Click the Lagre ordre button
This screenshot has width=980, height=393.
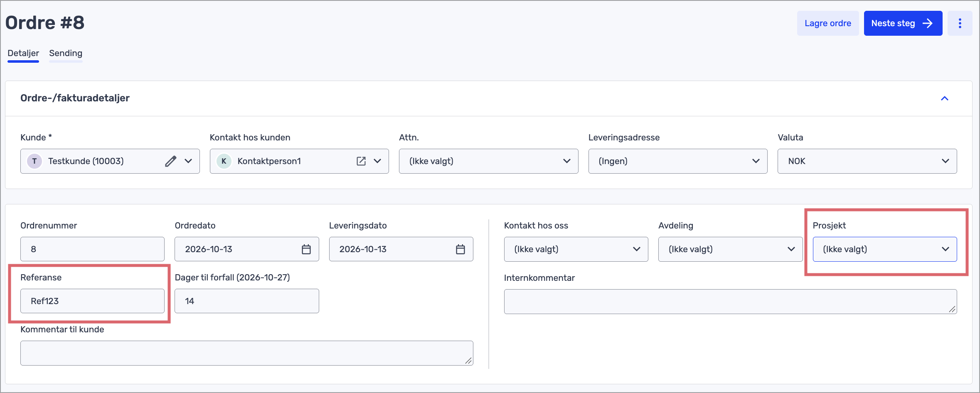click(x=828, y=23)
